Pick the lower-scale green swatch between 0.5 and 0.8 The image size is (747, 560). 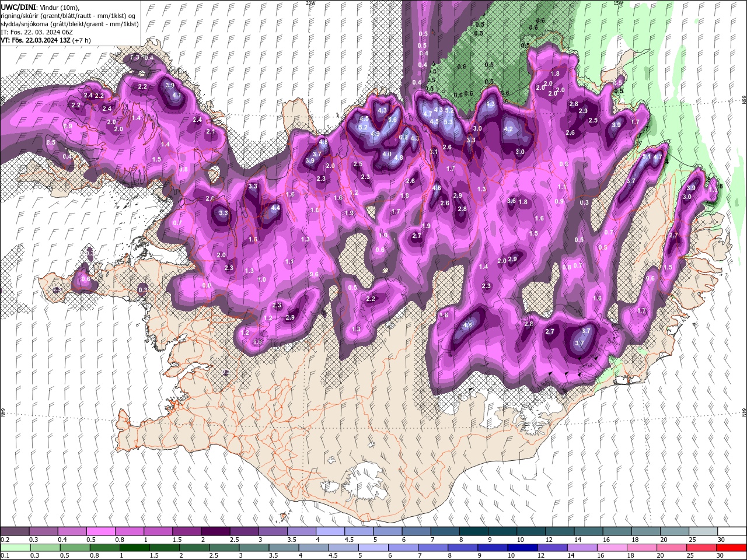tap(104, 548)
